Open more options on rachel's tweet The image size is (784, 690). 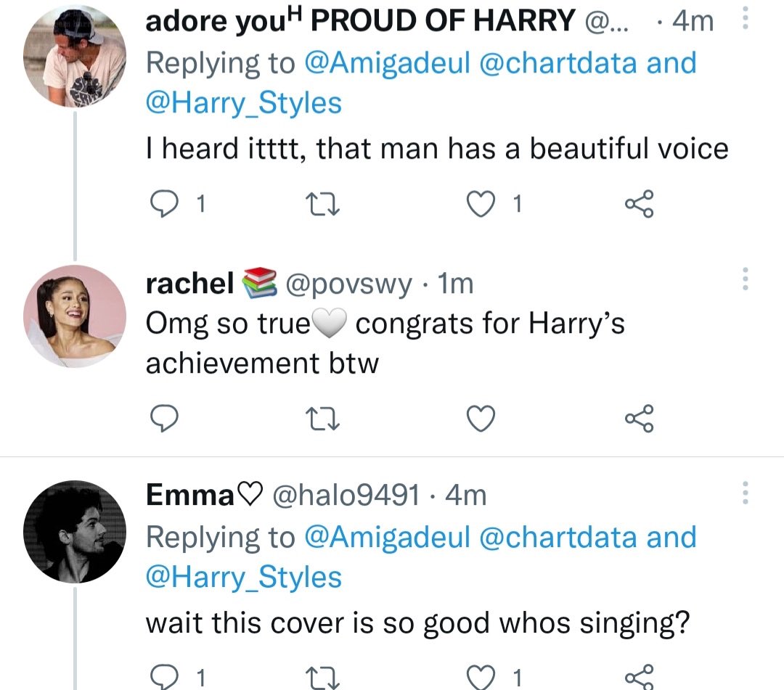(x=745, y=279)
